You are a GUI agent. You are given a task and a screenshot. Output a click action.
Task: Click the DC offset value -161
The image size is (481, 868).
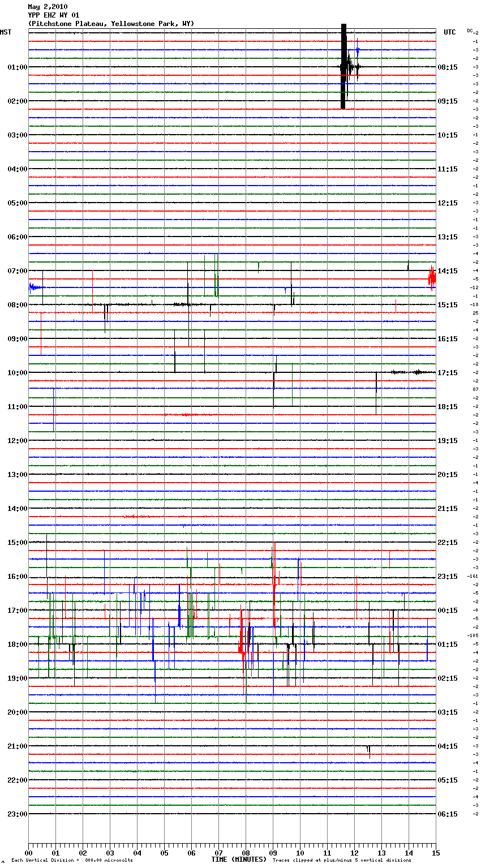click(x=474, y=576)
